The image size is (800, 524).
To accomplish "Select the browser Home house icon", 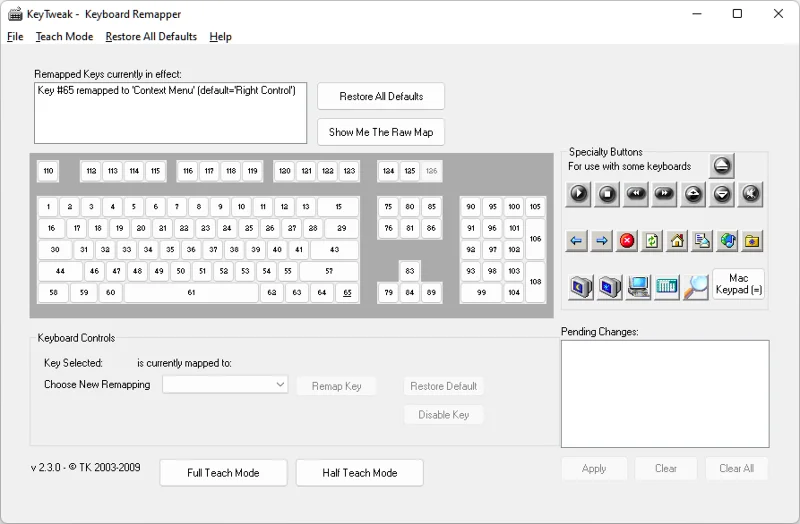I will [x=677, y=240].
